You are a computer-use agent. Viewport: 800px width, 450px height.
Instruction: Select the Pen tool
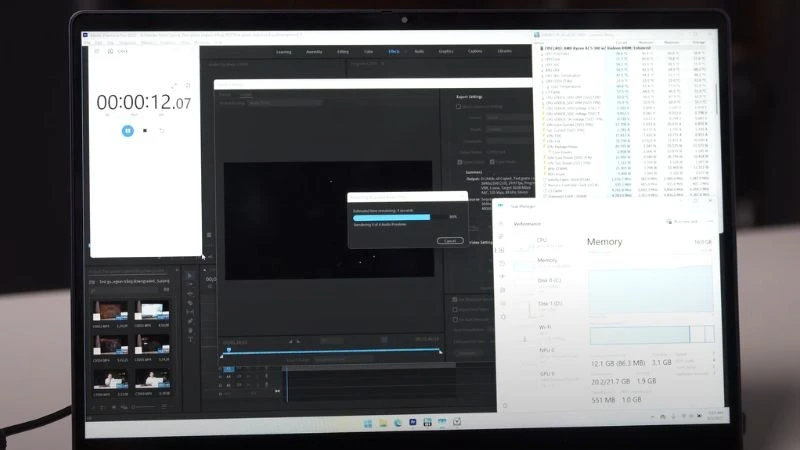(190, 321)
